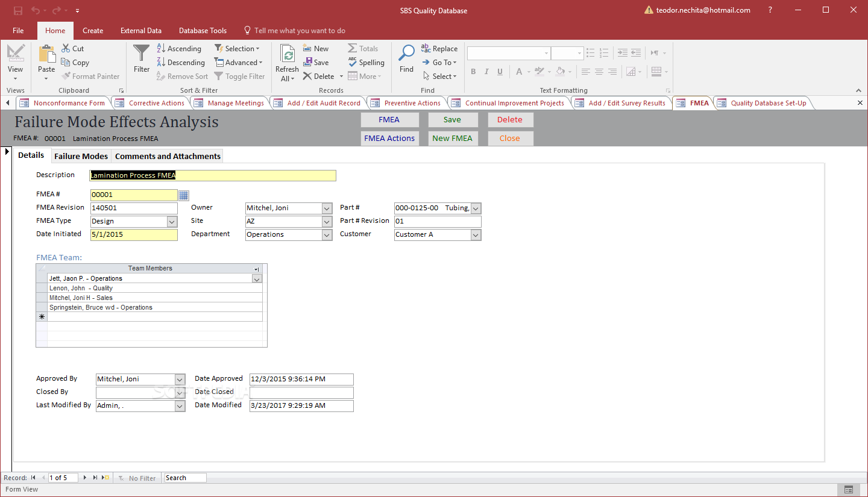Open the FMEA # calendar picker icon
This screenshot has height=497, width=868.
(x=184, y=195)
